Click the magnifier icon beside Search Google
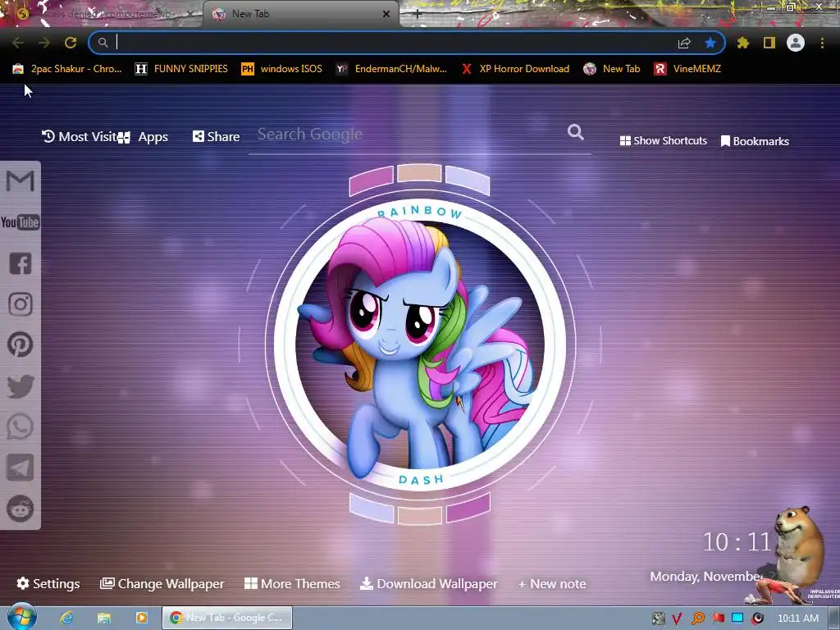 point(575,132)
